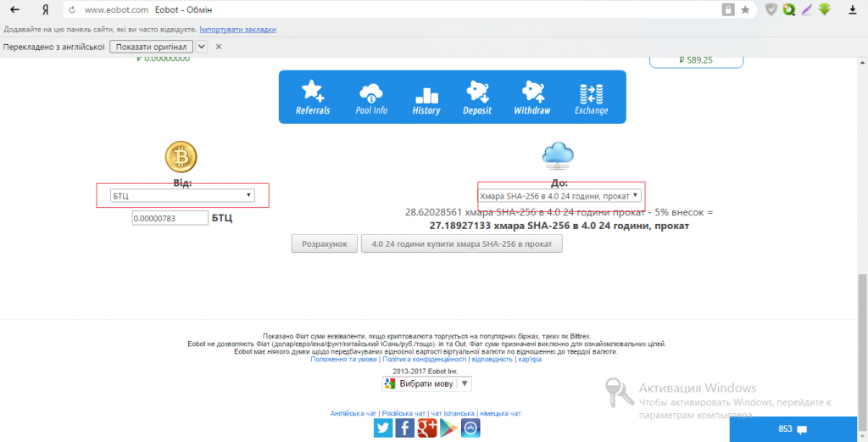Open the Положення та умови link

343,360
